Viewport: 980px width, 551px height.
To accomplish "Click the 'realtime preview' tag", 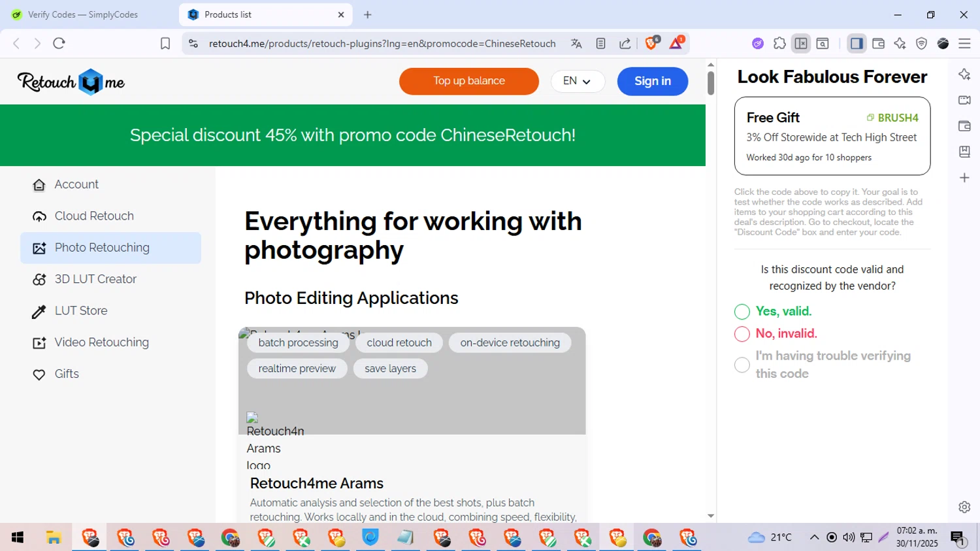I will coord(297,369).
